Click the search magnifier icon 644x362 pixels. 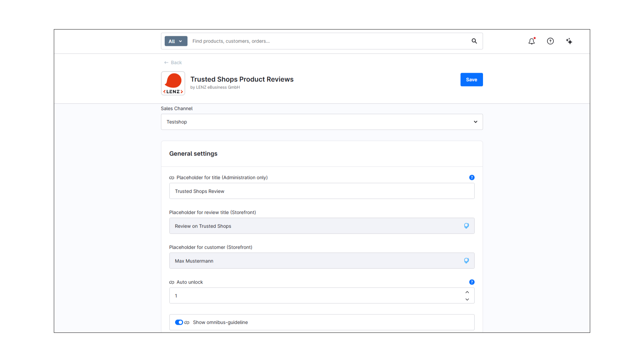point(474,41)
